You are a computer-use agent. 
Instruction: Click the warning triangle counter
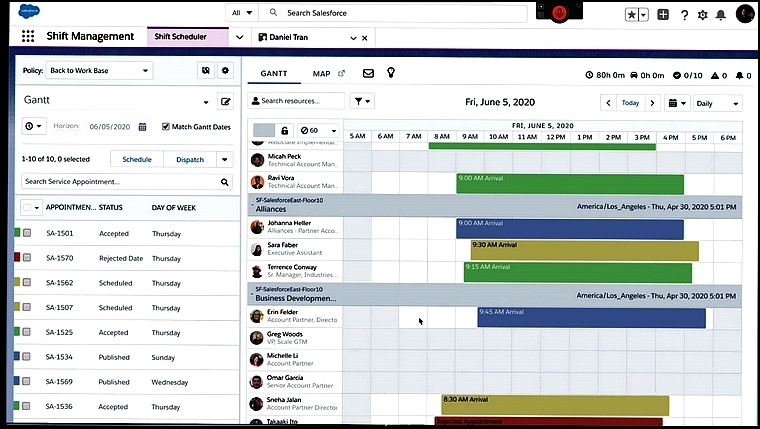point(719,75)
